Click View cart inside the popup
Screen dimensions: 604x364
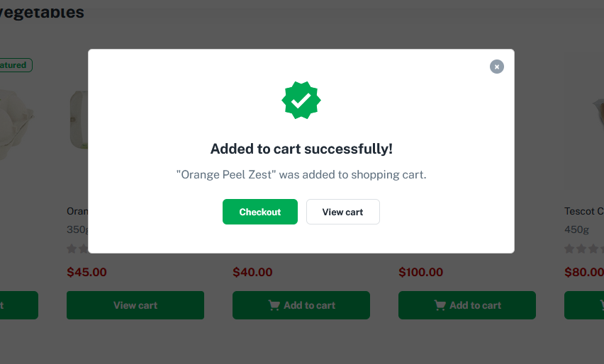343,212
